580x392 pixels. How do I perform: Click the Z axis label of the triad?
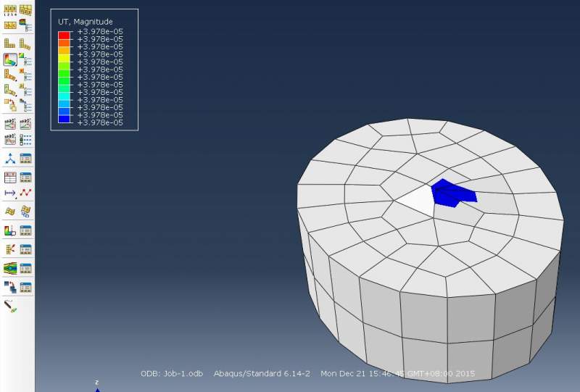tap(97, 383)
